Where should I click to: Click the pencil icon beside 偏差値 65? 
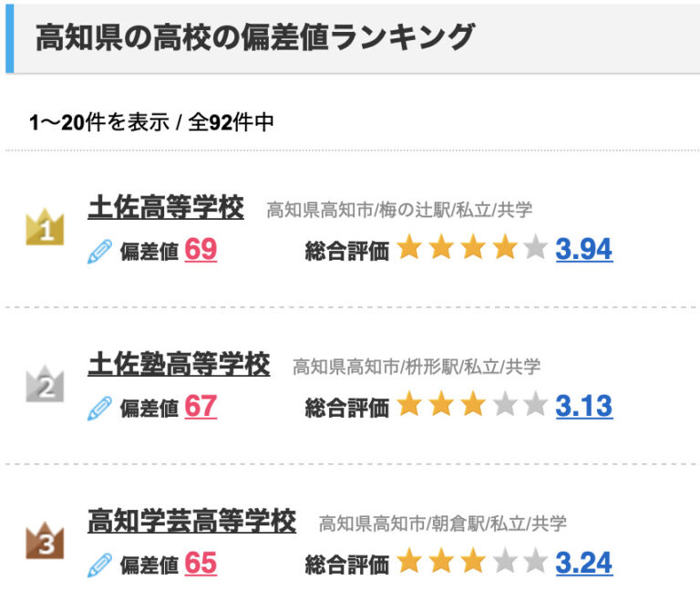coord(99,565)
